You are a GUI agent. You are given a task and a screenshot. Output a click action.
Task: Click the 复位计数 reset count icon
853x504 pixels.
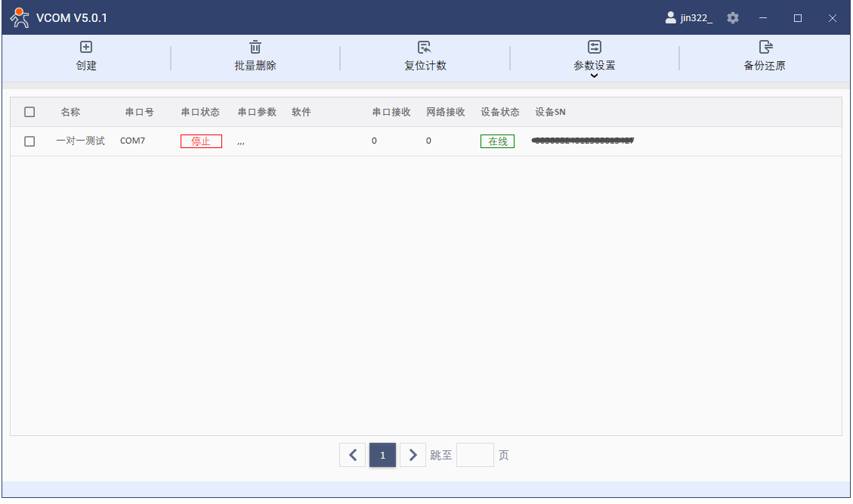pos(425,48)
